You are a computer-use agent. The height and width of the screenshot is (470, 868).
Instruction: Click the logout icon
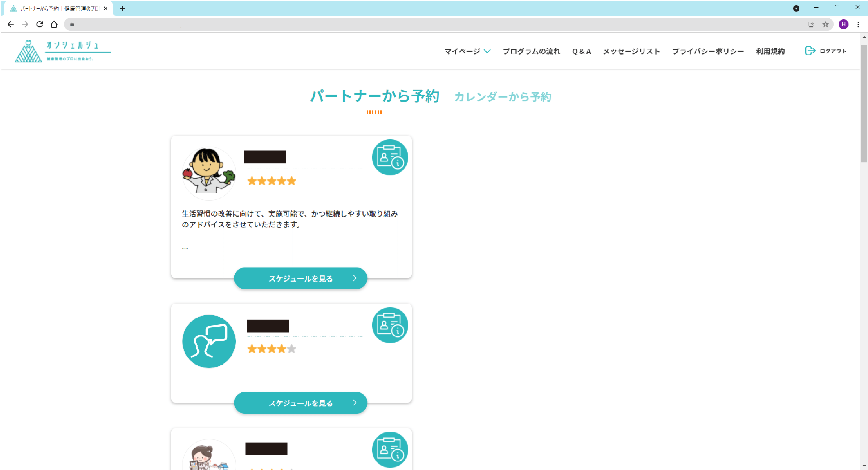click(x=810, y=51)
